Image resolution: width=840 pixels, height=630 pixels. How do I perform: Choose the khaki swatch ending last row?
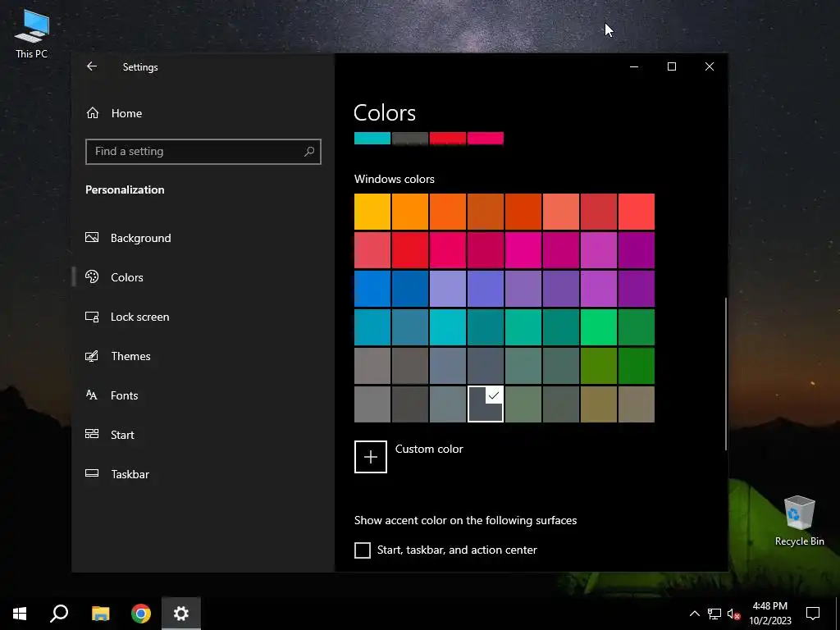tap(637, 404)
